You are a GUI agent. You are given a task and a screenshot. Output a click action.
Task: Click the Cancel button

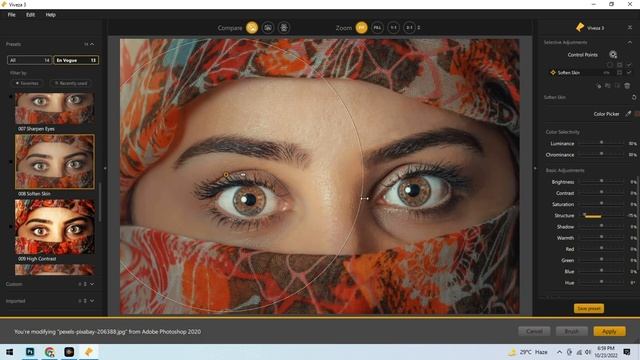point(534,331)
